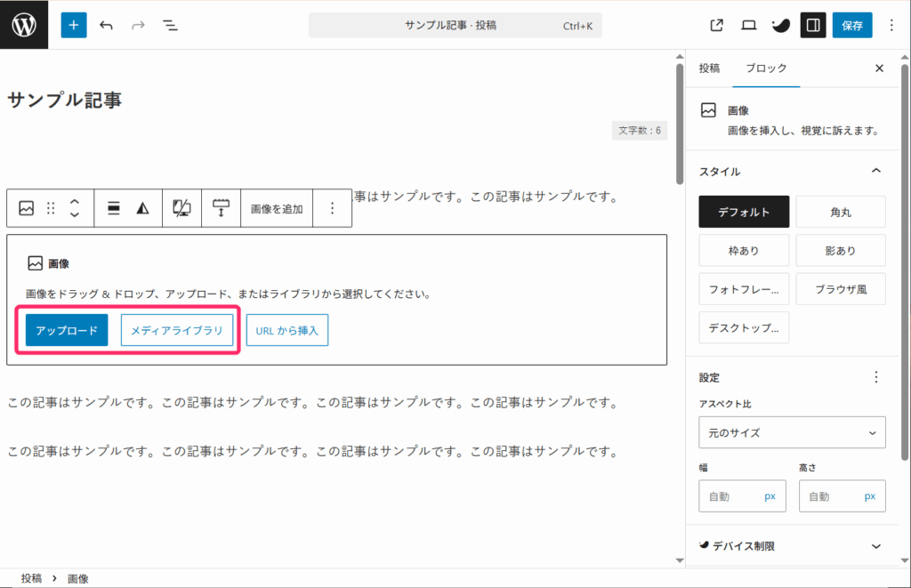This screenshot has width=911, height=588.
Task: Undo the last change
Action: coord(106,25)
